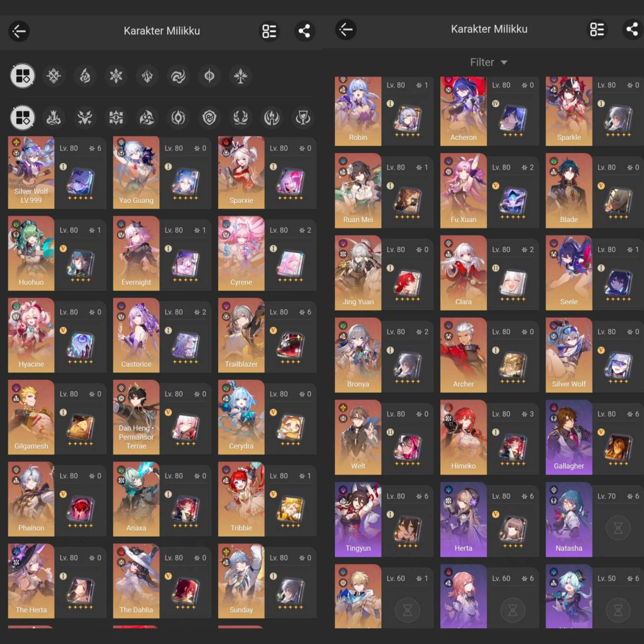
Task: Share the right panel character list
Action: click(632, 30)
